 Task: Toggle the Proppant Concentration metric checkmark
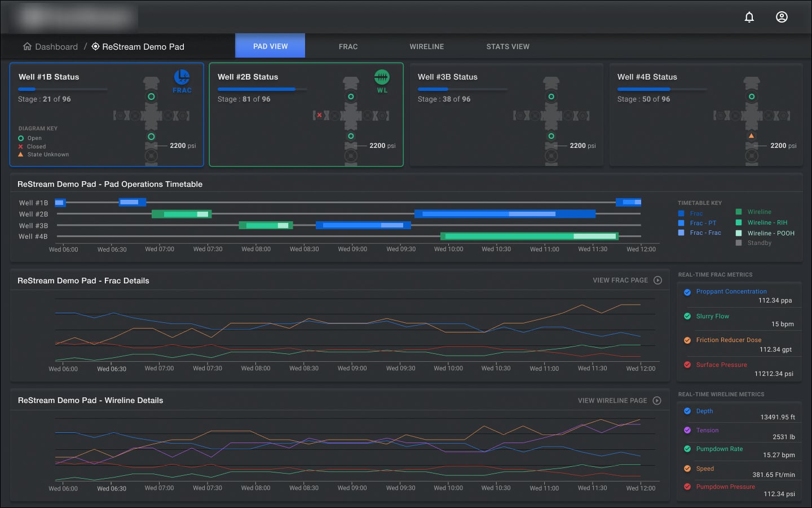(x=687, y=292)
